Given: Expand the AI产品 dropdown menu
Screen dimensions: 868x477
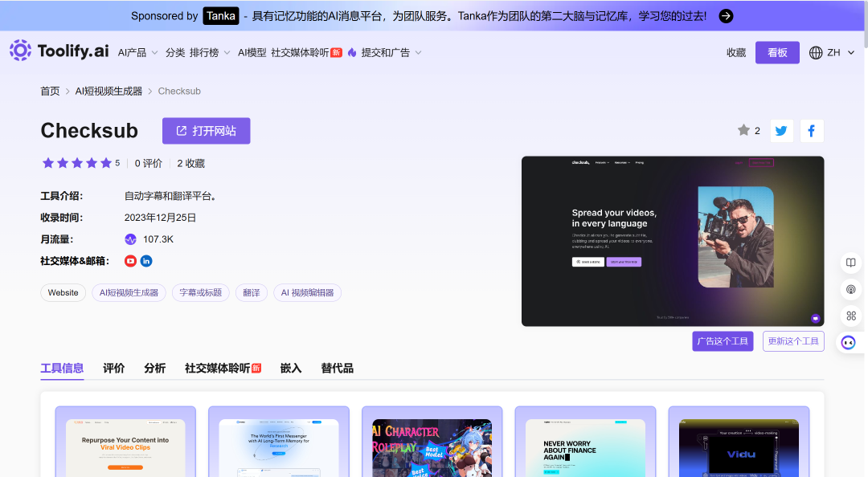Looking at the screenshot, I should click(x=138, y=52).
